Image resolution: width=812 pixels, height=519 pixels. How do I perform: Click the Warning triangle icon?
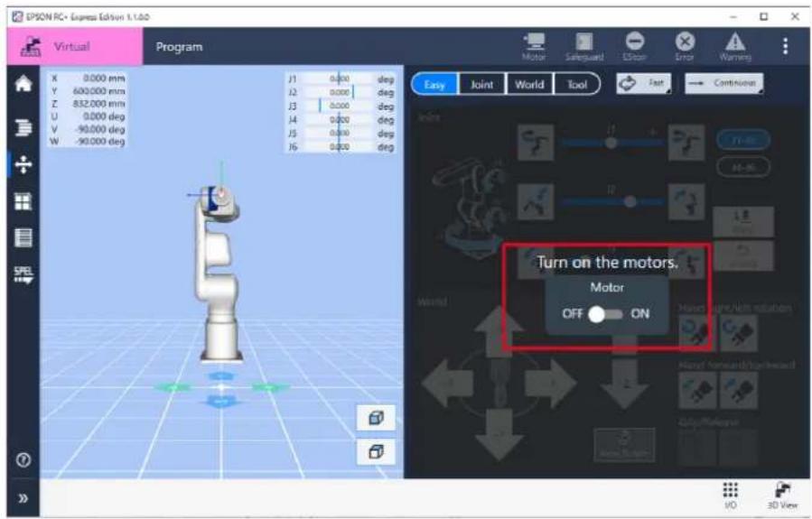pos(735,47)
